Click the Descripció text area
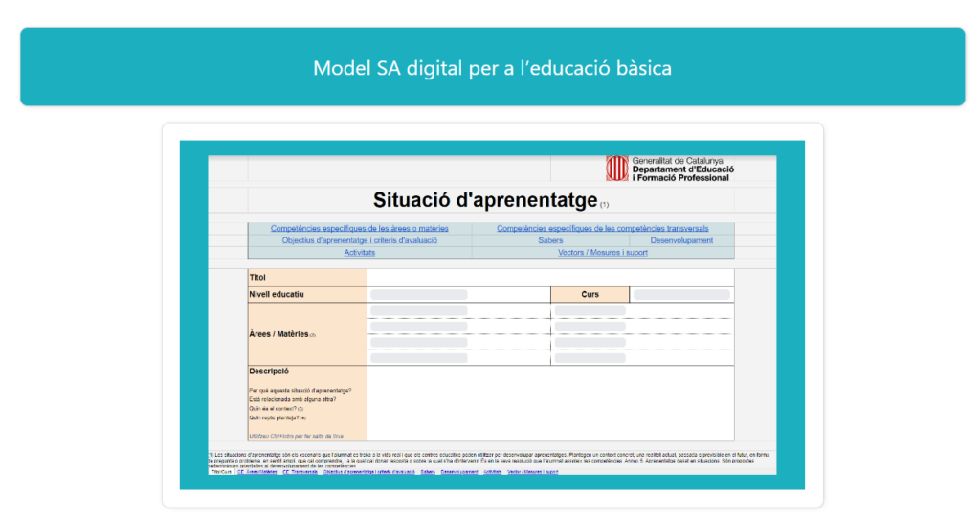The image size is (980, 519). tap(549, 402)
